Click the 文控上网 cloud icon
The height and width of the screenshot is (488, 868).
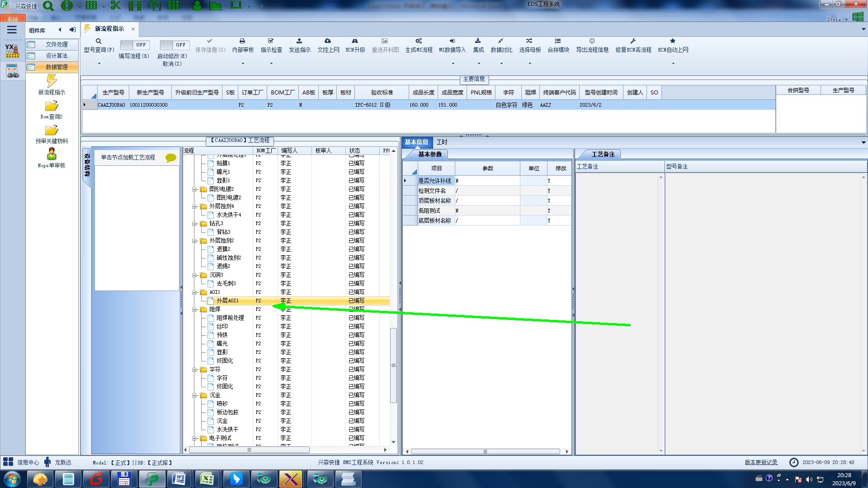[x=328, y=41]
